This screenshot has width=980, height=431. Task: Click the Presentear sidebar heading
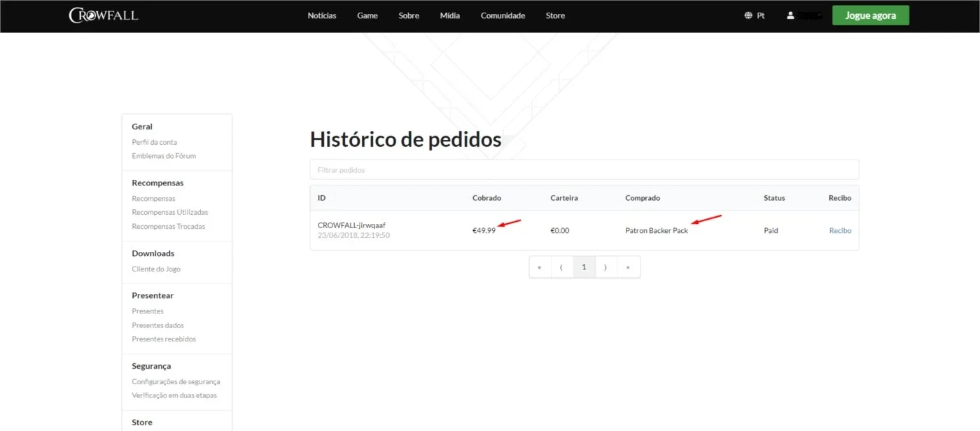point(153,295)
